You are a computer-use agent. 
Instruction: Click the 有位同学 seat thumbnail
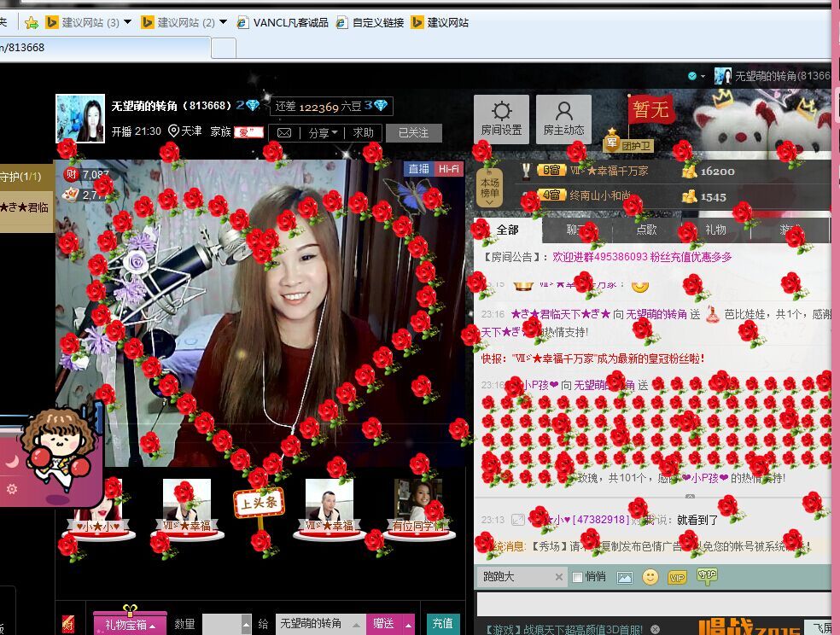click(417, 508)
